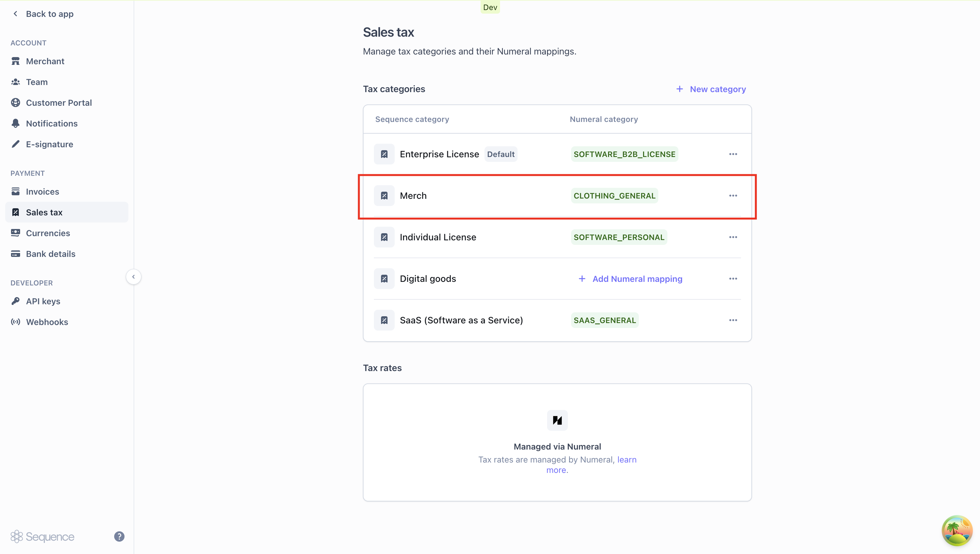980x554 pixels.
Task: Click the Enterprise License category icon
Action: click(x=384, y=154)
